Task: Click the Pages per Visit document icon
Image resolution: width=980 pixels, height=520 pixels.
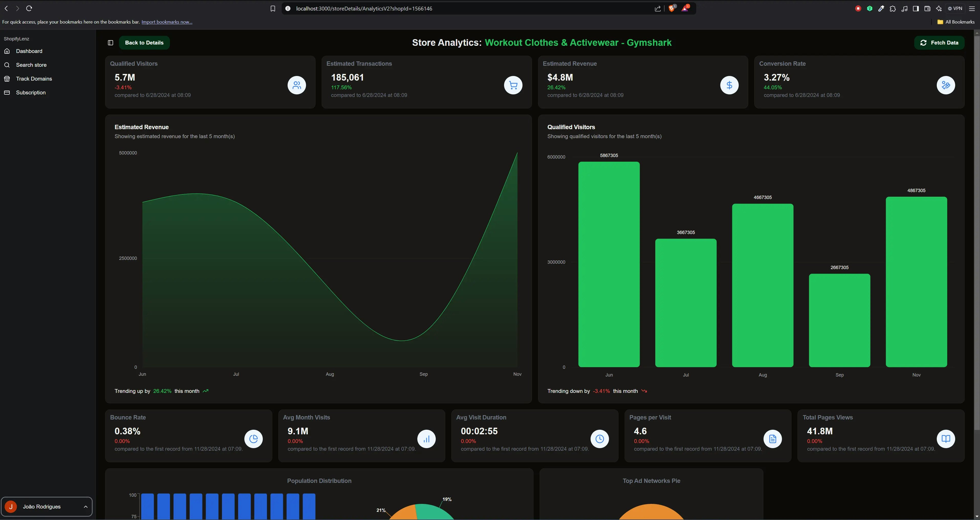Action: point(773,439)
